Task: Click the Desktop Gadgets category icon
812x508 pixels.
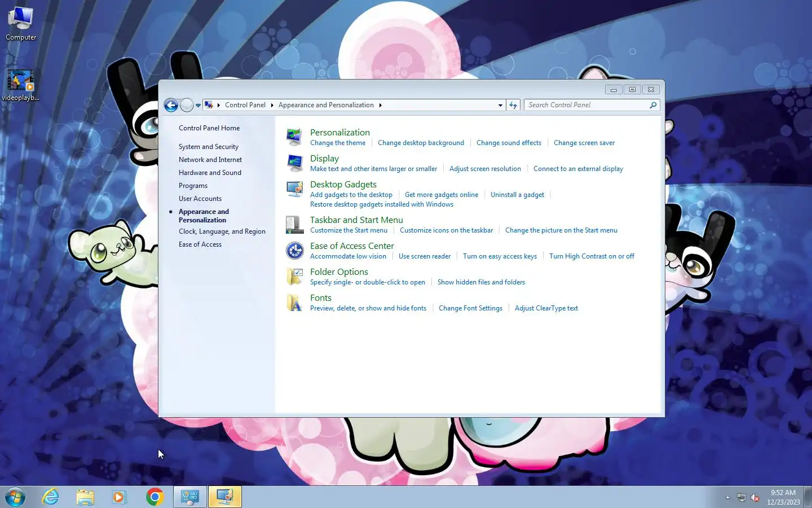Action: (x=294, y=189)
